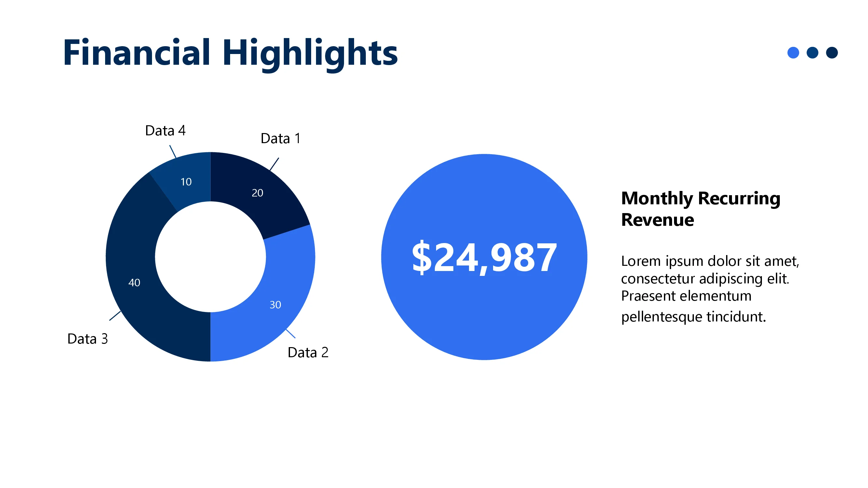Image resolution: width=868 pixels, height=488 pixels.
Task: Click the medium blue middle dot
Action: click(x=812, y=52)
